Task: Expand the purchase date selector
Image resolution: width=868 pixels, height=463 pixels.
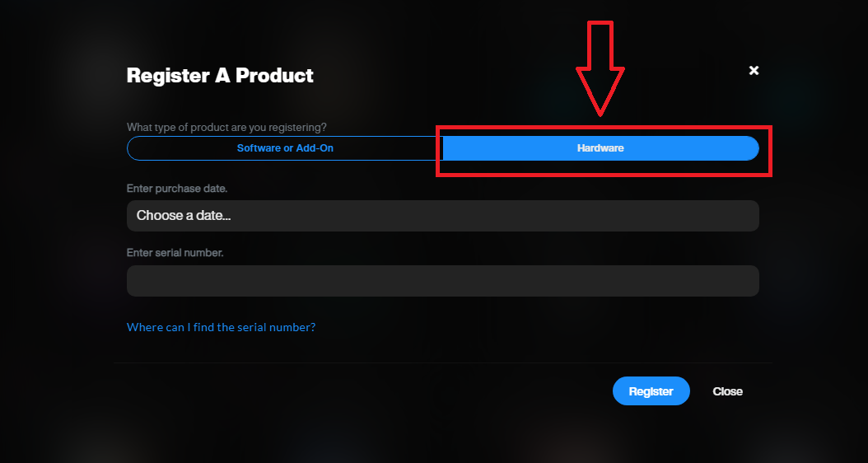Action: [x=443, y=216]
